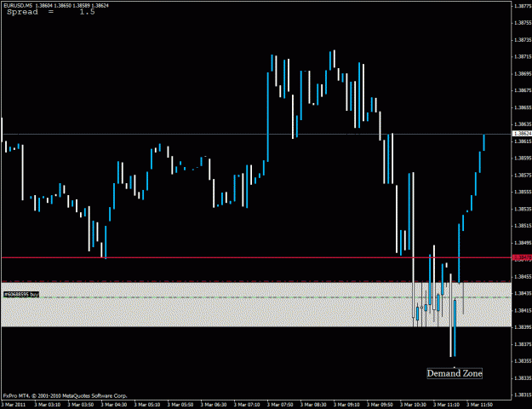Click the 1.38375 price axis label
The height and width of the screenshot is (409, 532).
pyautogui.click(x=523, y=344)
